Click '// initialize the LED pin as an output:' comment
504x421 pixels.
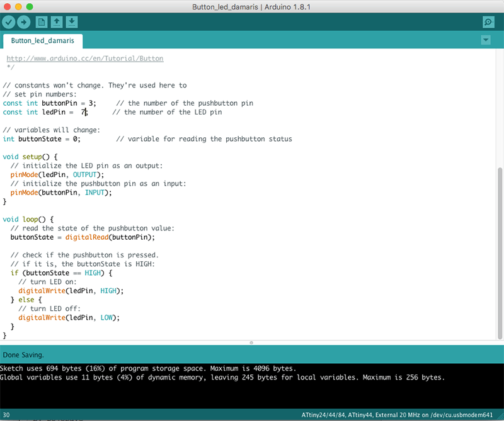click(86, 166)
